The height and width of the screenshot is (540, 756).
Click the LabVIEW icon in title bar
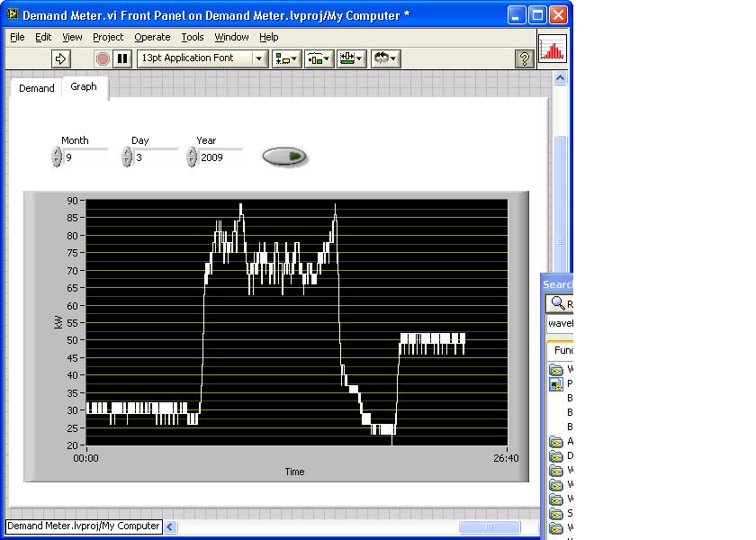pyautogui.click(x=13, y=15)
